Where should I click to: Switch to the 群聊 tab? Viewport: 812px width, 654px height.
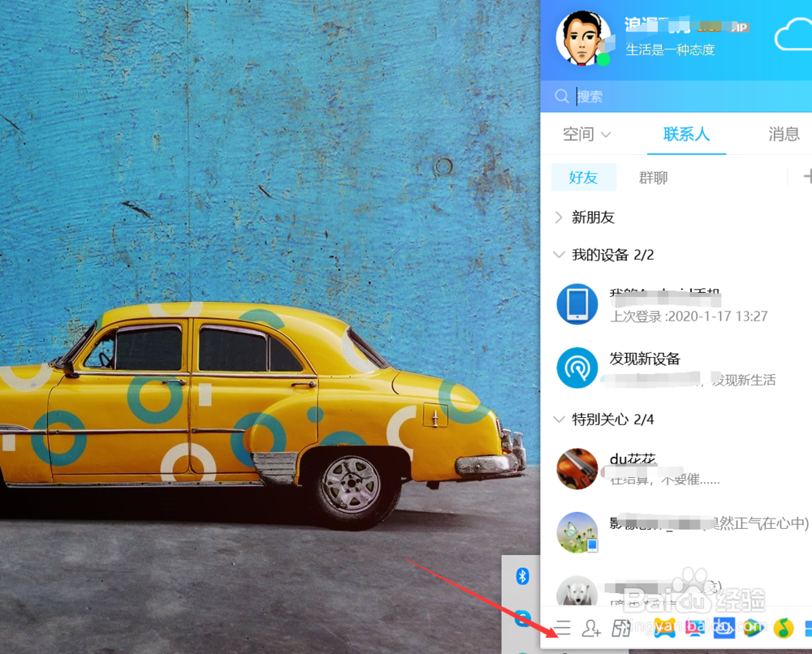(653, 177)
